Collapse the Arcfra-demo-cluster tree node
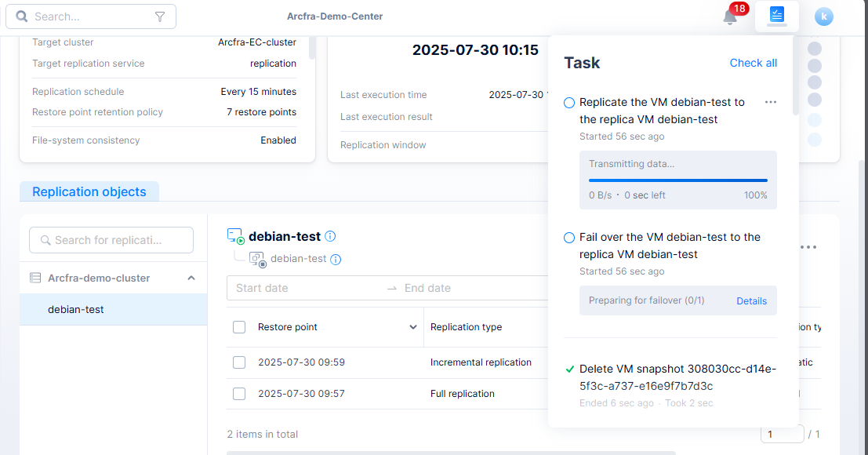This screenshot has height=455, width=868. coord(191,278)
